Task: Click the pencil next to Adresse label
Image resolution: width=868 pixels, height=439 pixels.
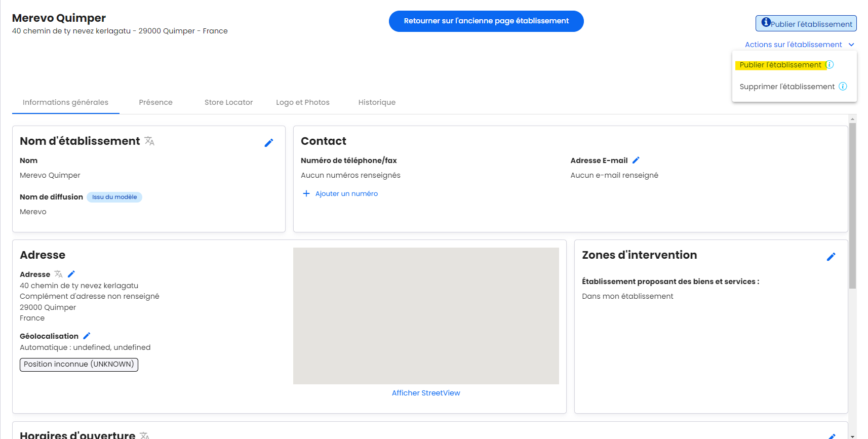Action: 71,274
